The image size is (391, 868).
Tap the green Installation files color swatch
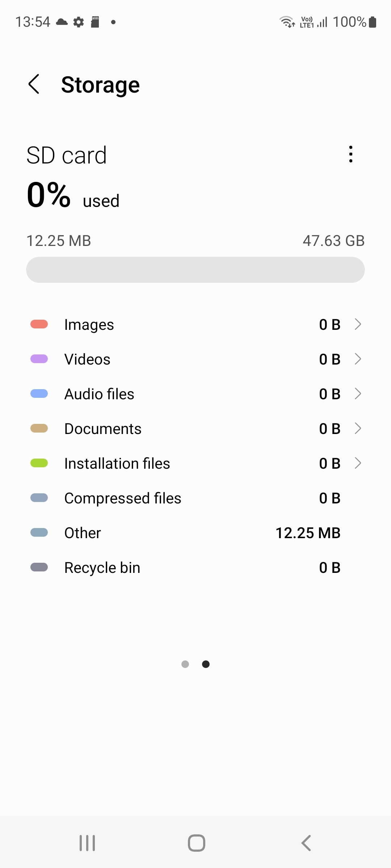click(39, 463)
